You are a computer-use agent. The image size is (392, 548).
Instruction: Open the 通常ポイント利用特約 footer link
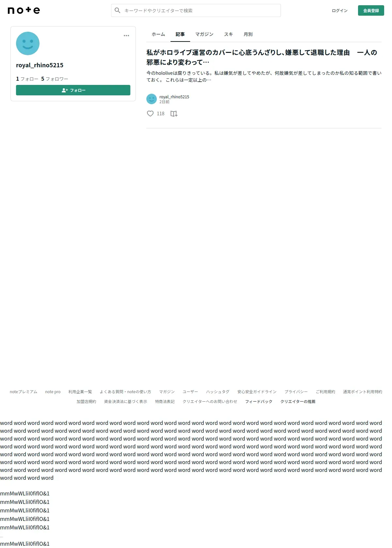click(363, 392)
